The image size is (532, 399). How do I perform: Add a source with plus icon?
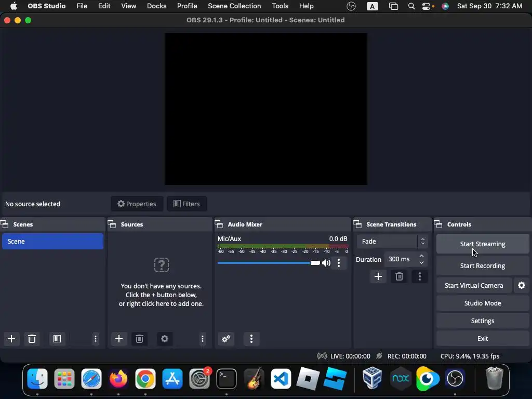click(119, 339)
